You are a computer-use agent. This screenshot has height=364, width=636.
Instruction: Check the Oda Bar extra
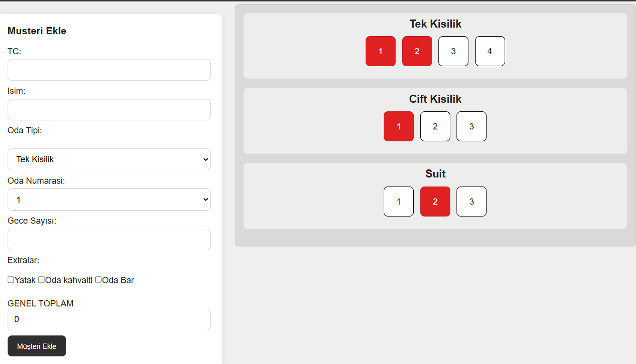99,280
